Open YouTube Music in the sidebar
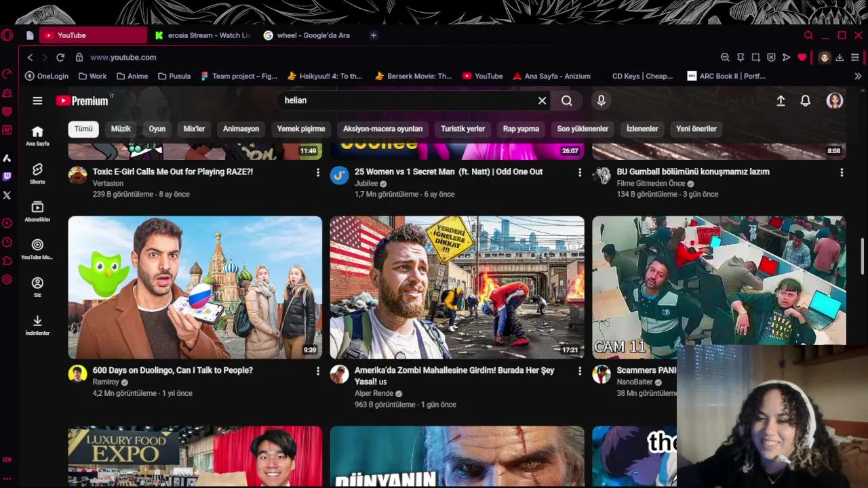Screen dimensions: 868x488 (37, 249)
